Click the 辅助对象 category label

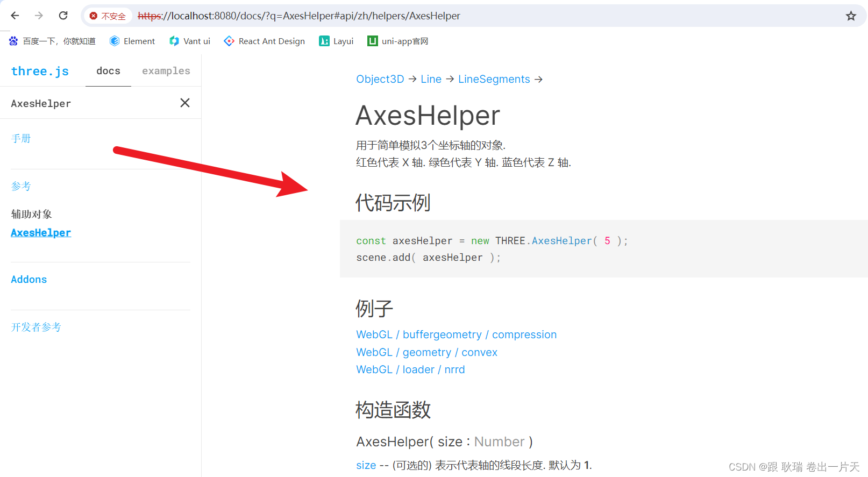click(x=32, y=214)
